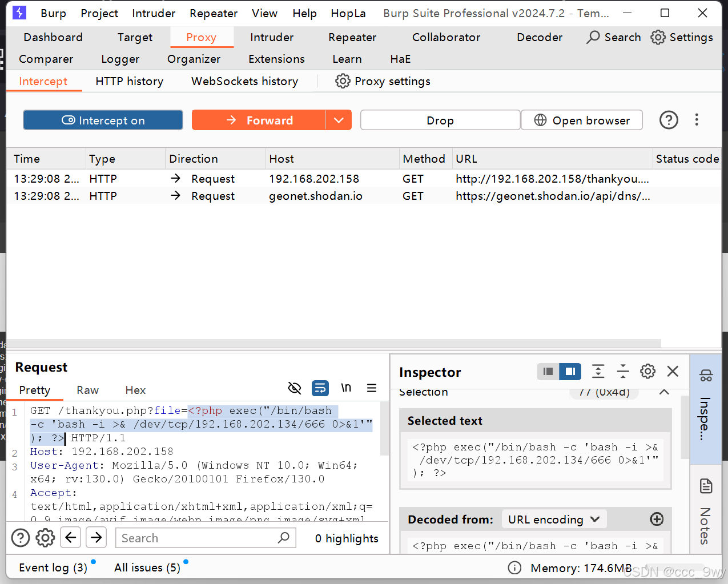Viewport: 728px width, 584px height.
Task: Click the magnifier in search box
Action: (x=284, y=538)
